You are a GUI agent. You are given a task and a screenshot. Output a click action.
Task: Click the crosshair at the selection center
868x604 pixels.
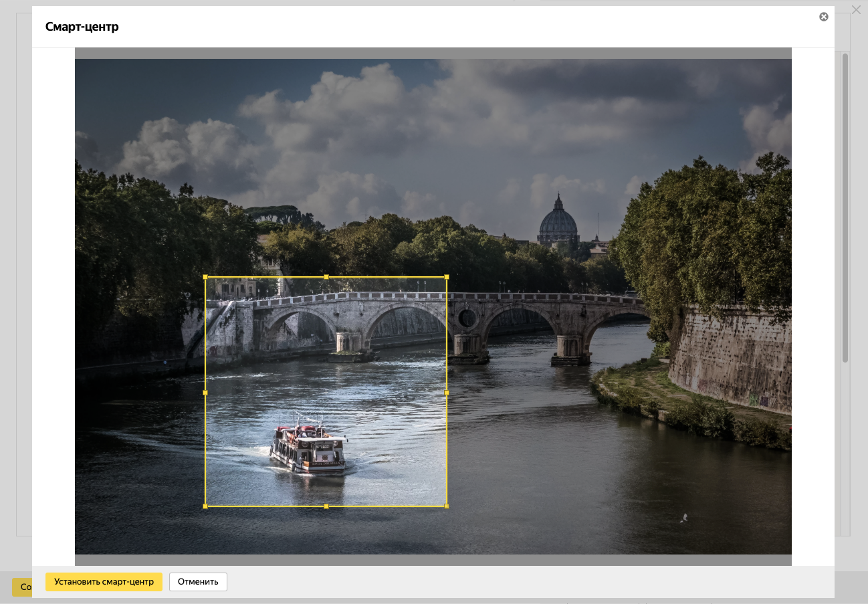[x=326, y=392]
